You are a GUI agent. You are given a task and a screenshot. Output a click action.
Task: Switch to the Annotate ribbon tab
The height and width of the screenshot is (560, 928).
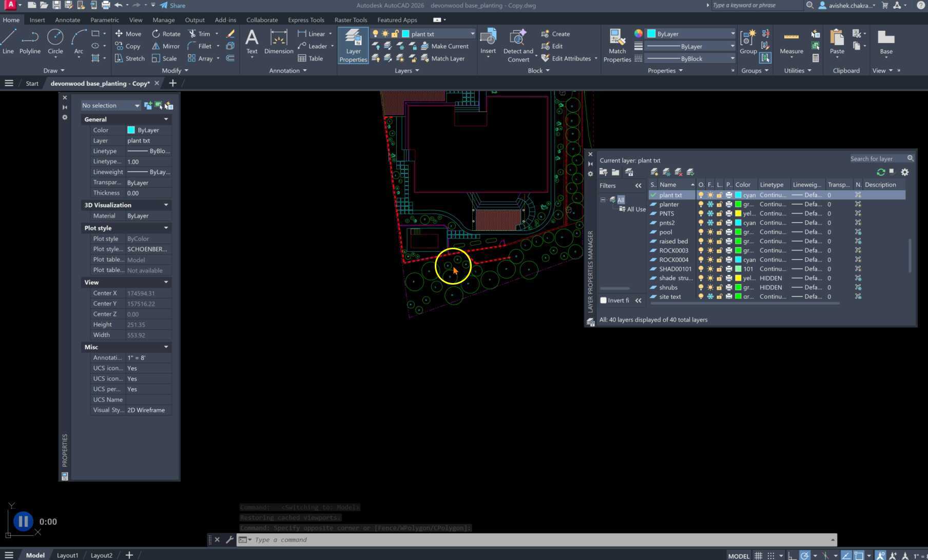click(x=67, y=20)
